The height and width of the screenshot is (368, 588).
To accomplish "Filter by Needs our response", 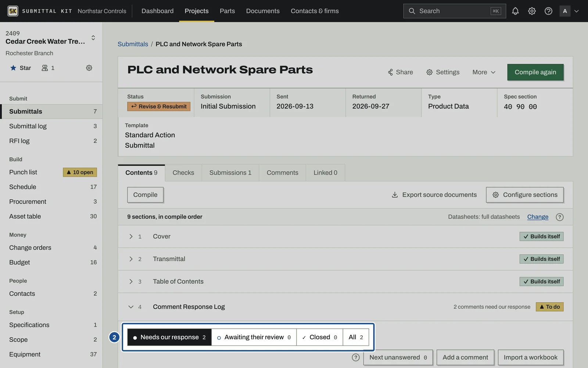I will (x=169, y=337).
